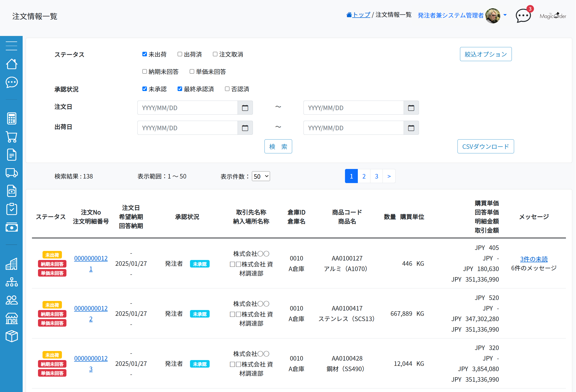Open the chat bubble icon in sidebar

click(12, 82)
